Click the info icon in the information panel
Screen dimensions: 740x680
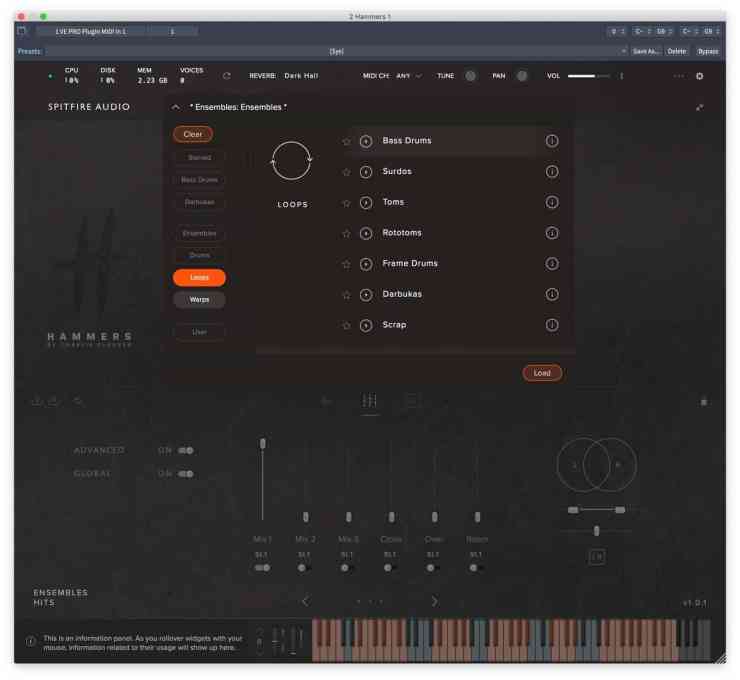31,642
